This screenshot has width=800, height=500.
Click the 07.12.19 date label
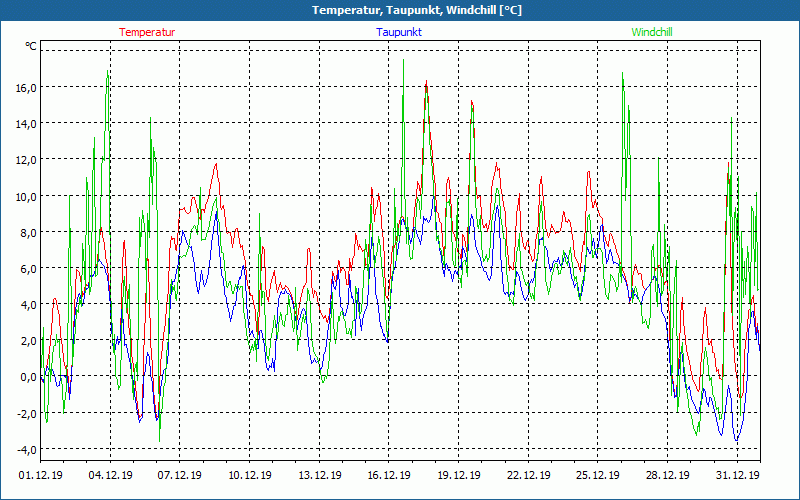[x=180, y=475]
